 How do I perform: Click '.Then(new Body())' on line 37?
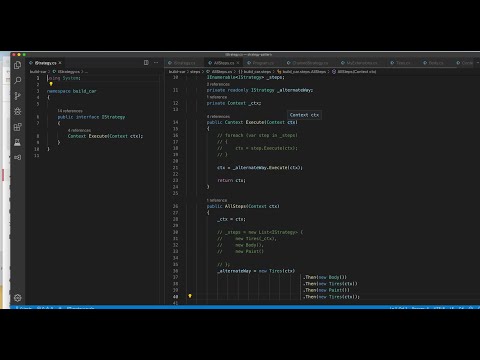tap(325, 277)
